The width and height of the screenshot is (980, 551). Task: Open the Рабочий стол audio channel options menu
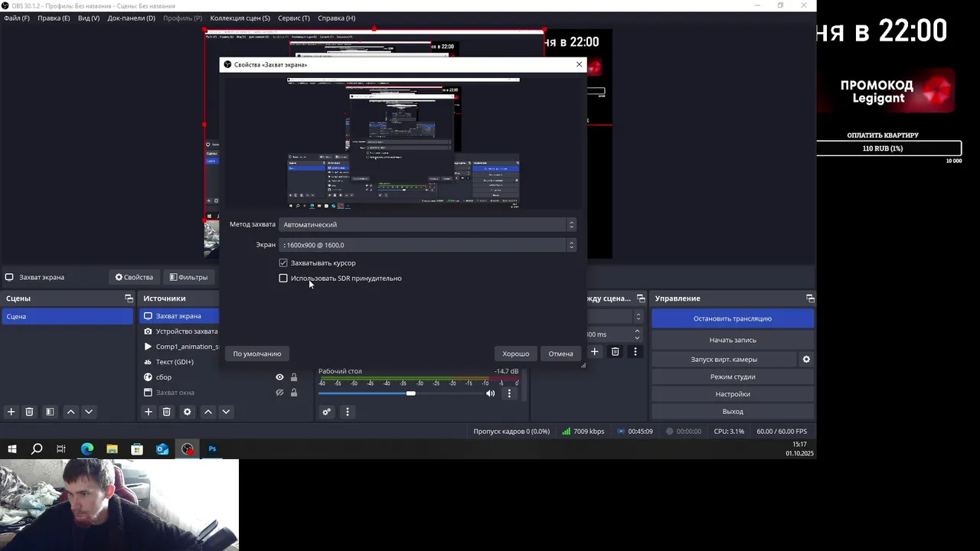tap(509, 393)
